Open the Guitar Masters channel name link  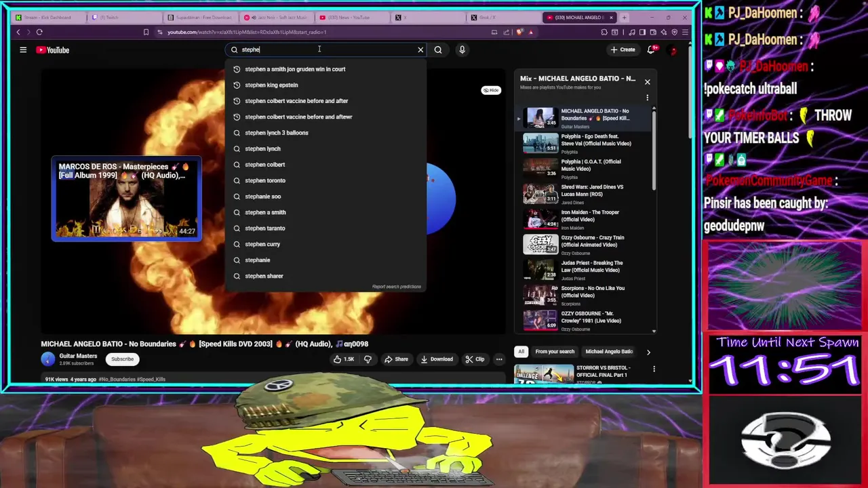pyautogui.click(x=78, y=356)
